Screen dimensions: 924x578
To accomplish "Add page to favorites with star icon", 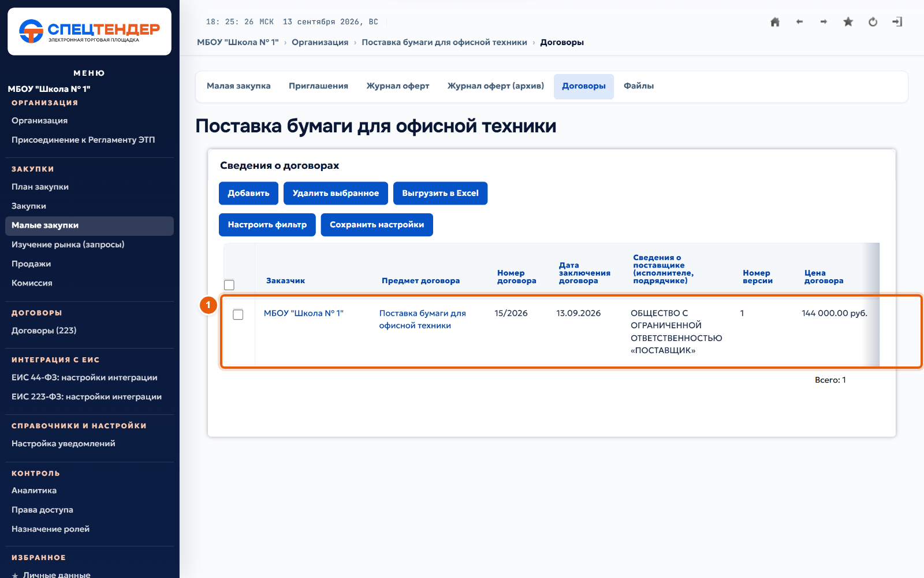I will pyautogui.click(x=848, y=22).
